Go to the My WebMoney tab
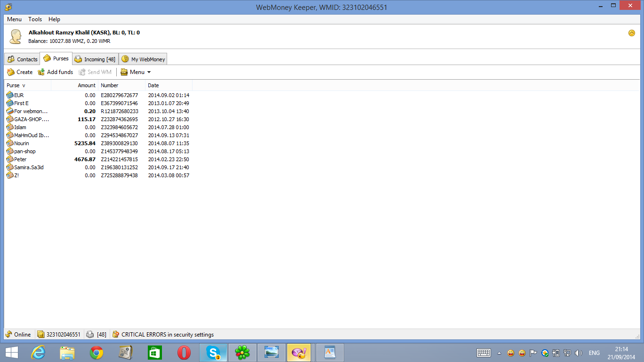The width and height of the screenshot is (644, 362). pyautogui.click(x=143, y=59)
